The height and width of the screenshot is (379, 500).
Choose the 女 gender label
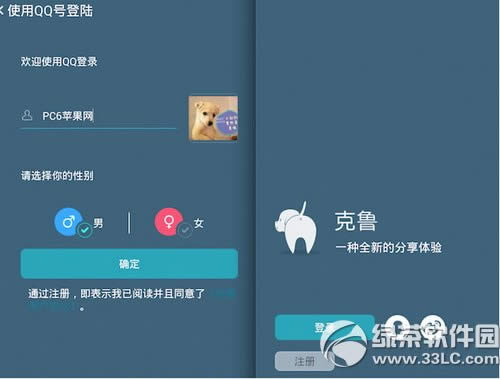(199, 223)
